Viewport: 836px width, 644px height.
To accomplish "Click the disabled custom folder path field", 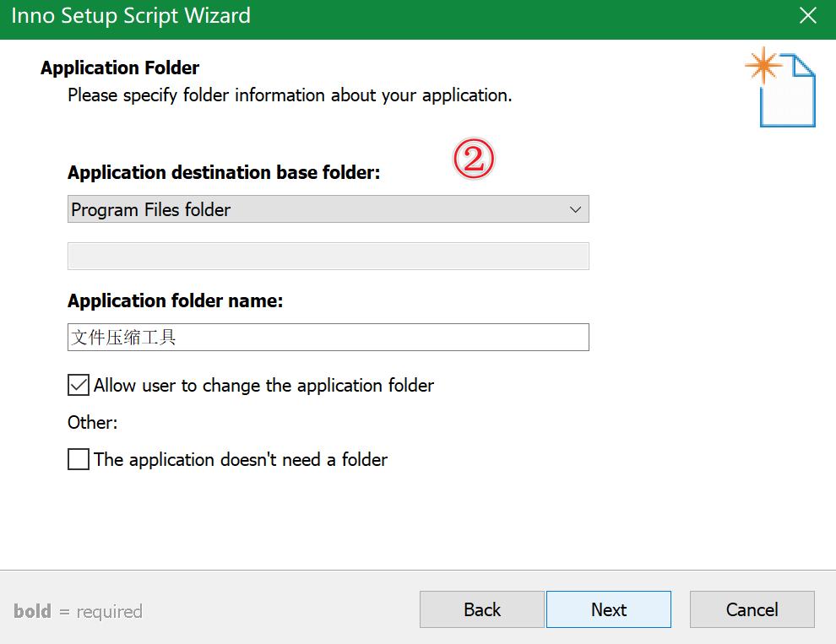I will (328, 256).
